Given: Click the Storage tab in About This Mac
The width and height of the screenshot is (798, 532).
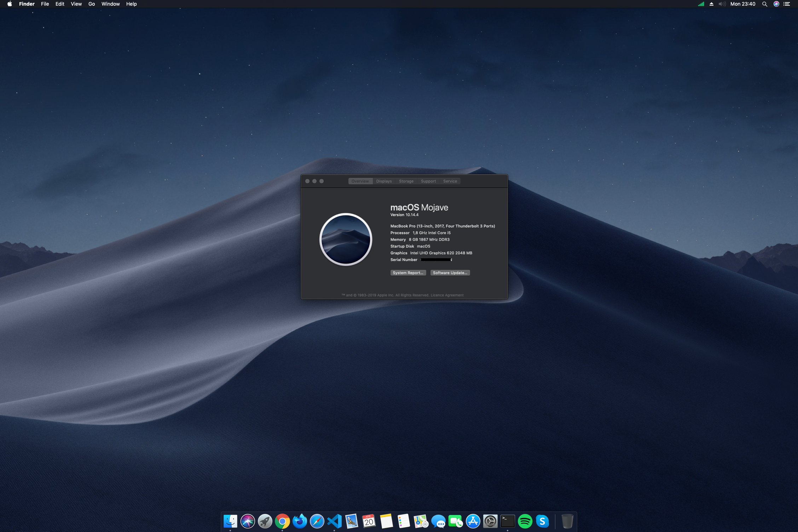Looking at the screenshot, I should pyautogui.click(x=406, y=181).
